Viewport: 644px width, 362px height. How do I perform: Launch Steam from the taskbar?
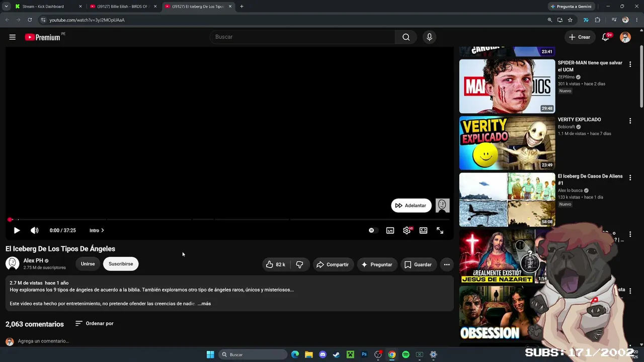[336, 354]
